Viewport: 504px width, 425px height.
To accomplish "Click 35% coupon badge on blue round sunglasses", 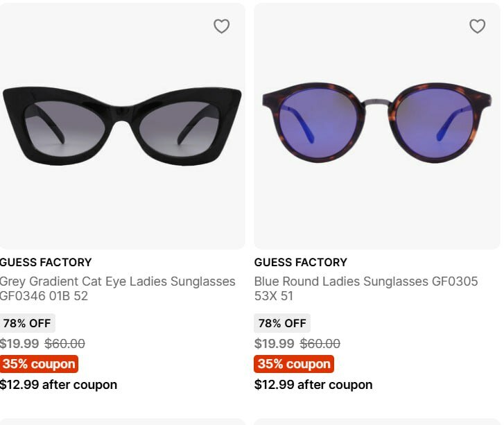I will click(x=294, y=364).
